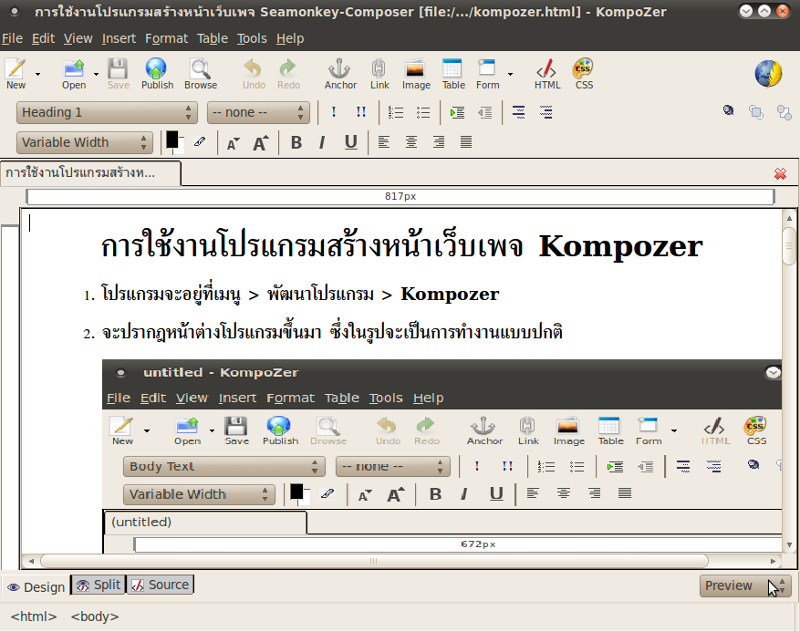Open the Table menu
Viewport: 800px width, 632px height.
212,39
